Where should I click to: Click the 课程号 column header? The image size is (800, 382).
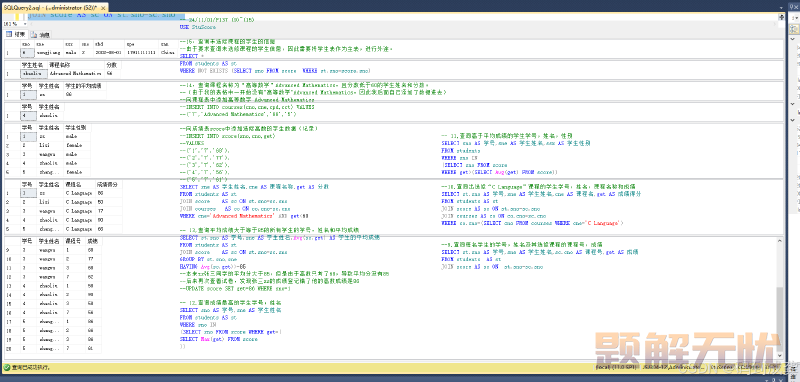coord(73,241)
